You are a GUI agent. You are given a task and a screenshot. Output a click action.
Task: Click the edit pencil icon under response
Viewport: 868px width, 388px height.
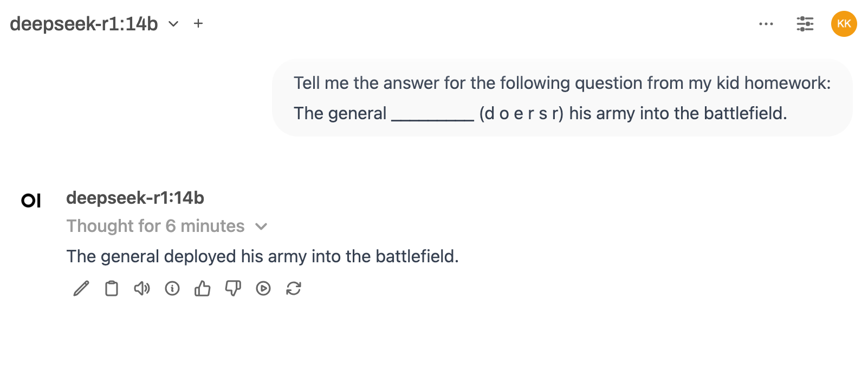click(x=81, y=289)
